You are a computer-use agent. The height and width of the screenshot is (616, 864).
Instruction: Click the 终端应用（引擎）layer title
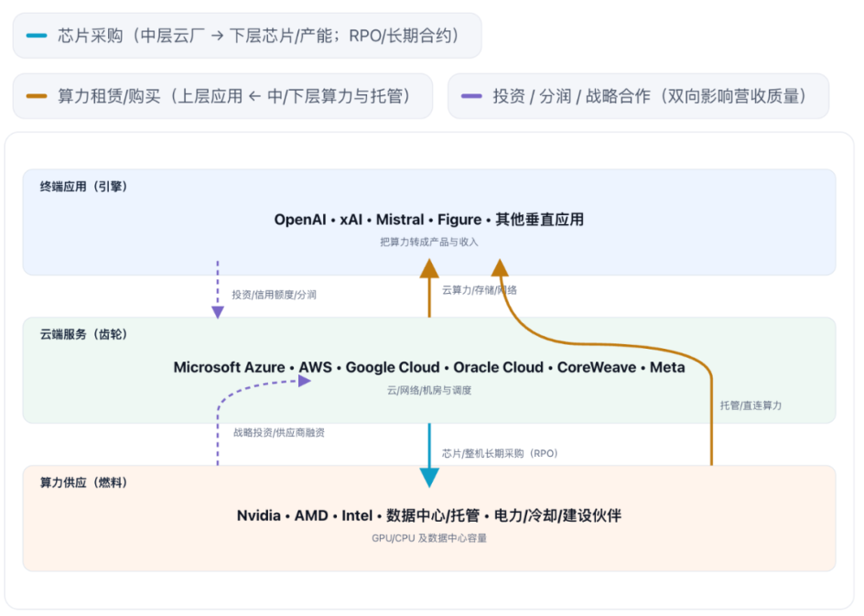[84, 187]
